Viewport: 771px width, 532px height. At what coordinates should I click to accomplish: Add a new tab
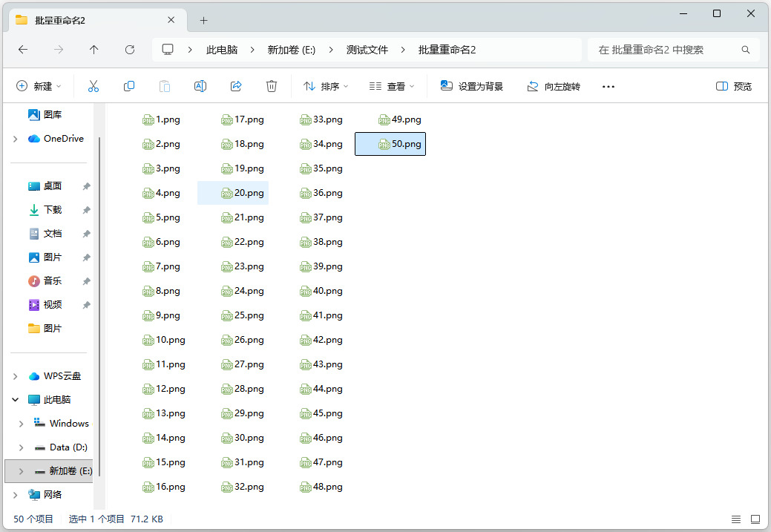(203, 20)
